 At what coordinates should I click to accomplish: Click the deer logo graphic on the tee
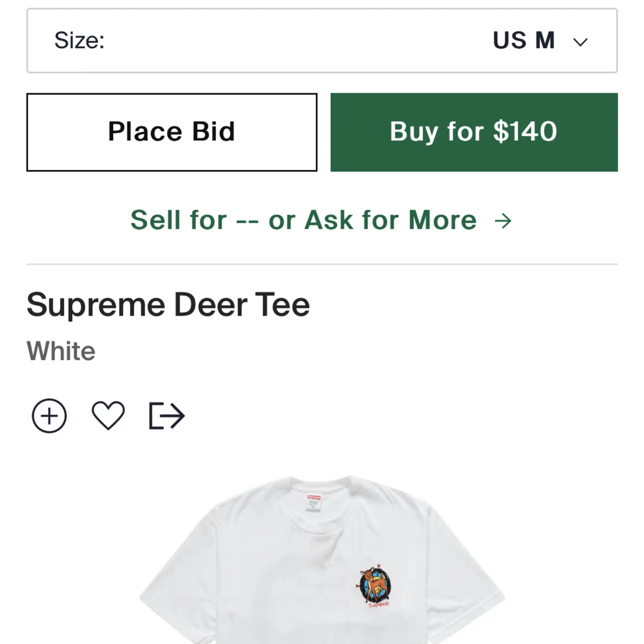click(x=375, y=583)
